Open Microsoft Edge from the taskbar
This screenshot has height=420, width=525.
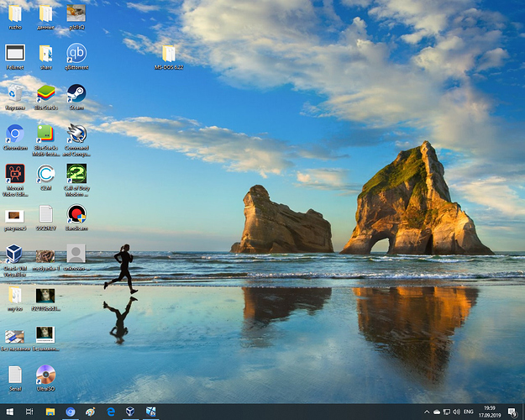tap(111, 412)
